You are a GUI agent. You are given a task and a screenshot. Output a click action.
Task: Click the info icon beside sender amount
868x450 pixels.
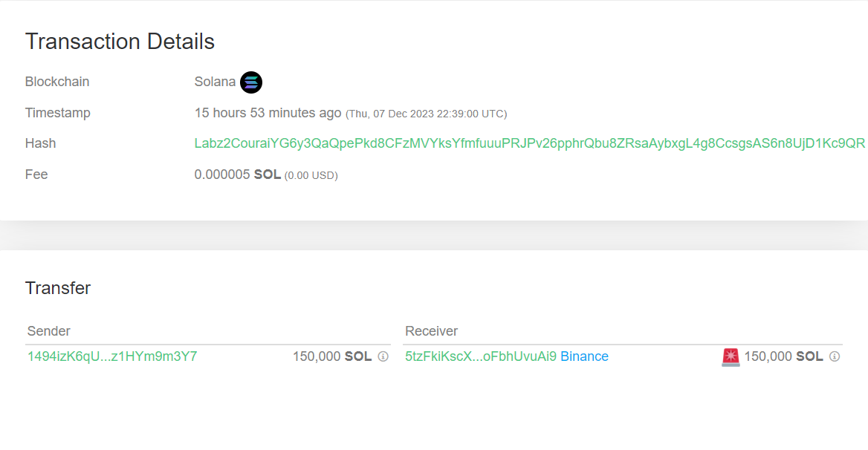coord(383,356)
